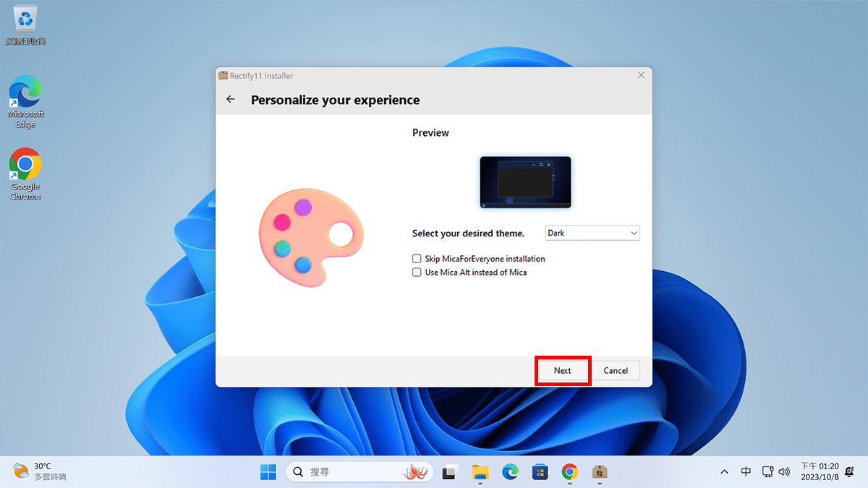Open the Recycle Bin desktop icon
Screen dimensions: 868x488
(x=25, y=23)
